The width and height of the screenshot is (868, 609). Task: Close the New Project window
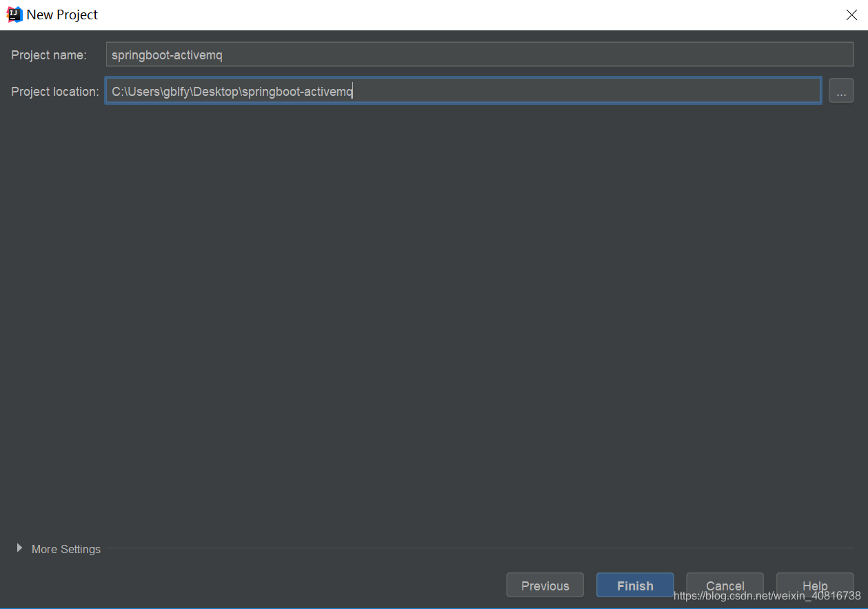point(851,14)
